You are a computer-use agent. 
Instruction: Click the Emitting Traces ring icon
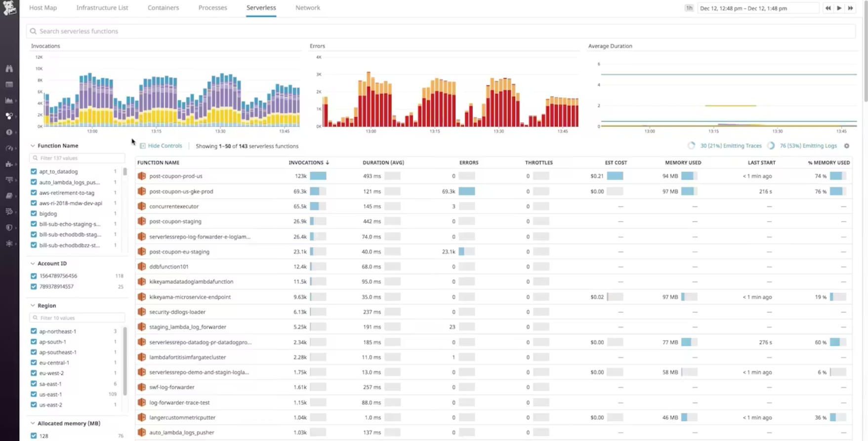(x=691, y=146)
